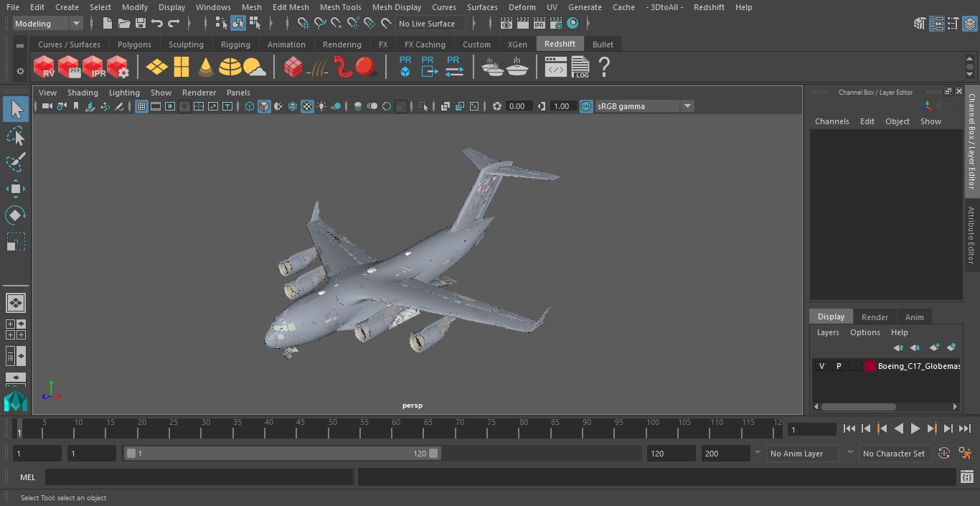
Task: Toggle textured display in viewport toolbar
Action: point(307,106)
